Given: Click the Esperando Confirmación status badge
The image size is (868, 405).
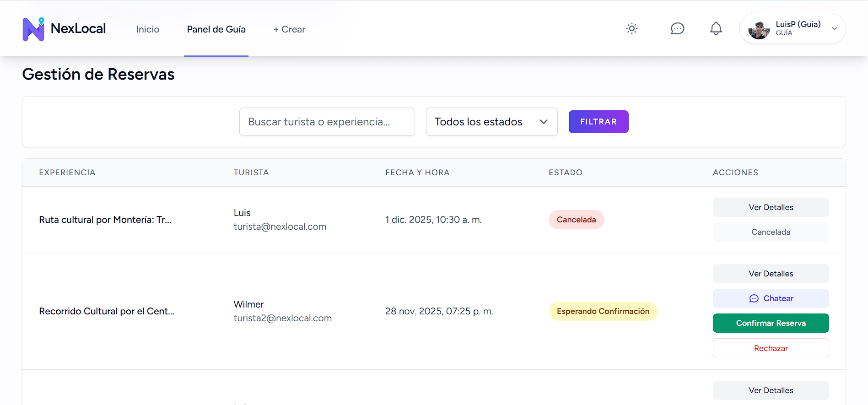Looking at the screenshot, I should point(603,311).
